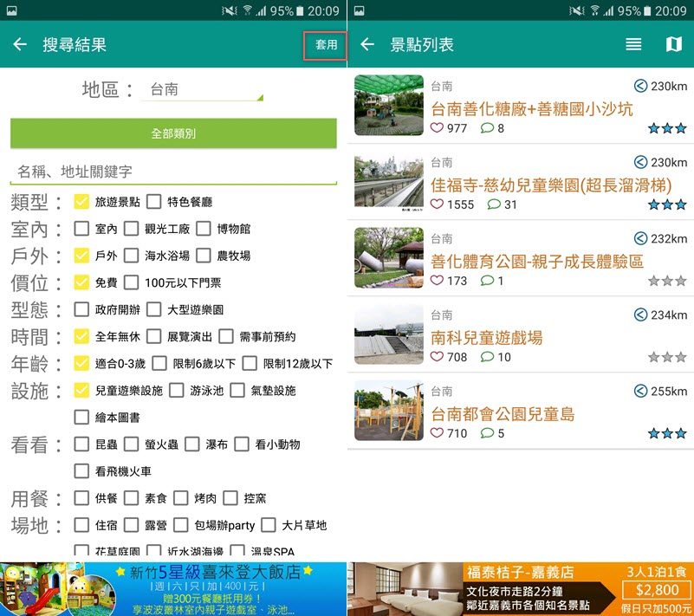Check 繪本圖書 checkbox

(x=81, y=418)
